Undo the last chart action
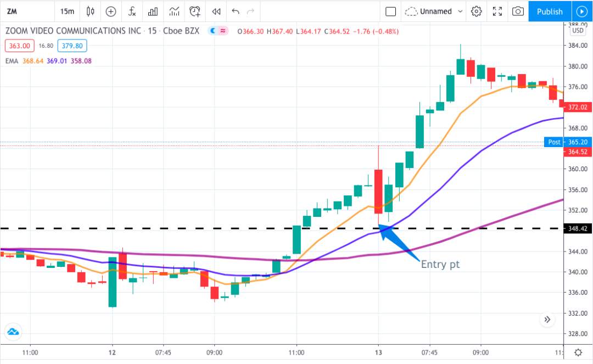Image resolution: width=593 pixels, height=364 pixels. pyautogui.click(x=236, y=12)
